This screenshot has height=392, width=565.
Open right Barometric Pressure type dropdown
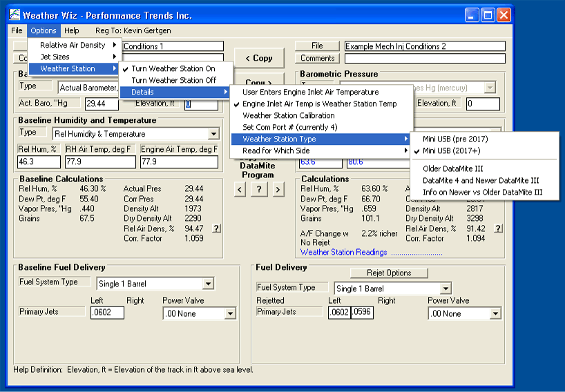(490, 88)
